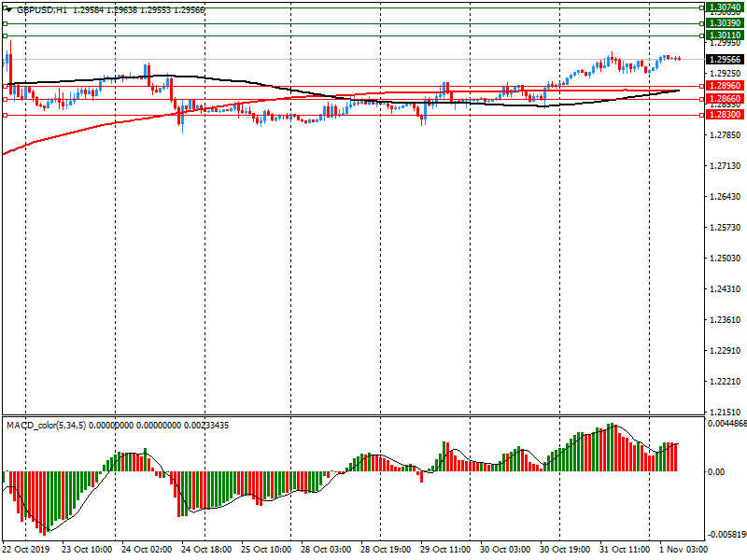
Task: Click the red 1.28660 price tag
Action: click(725, 98)
